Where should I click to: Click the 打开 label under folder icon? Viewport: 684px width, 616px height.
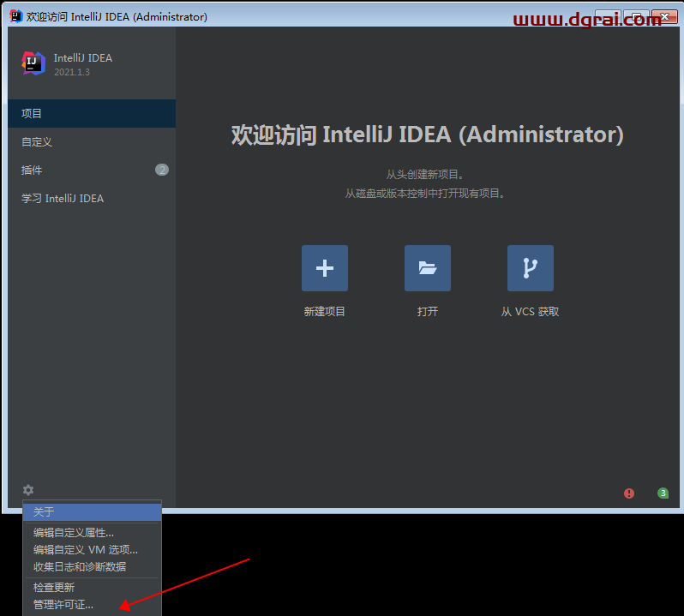tap(428, 312)
